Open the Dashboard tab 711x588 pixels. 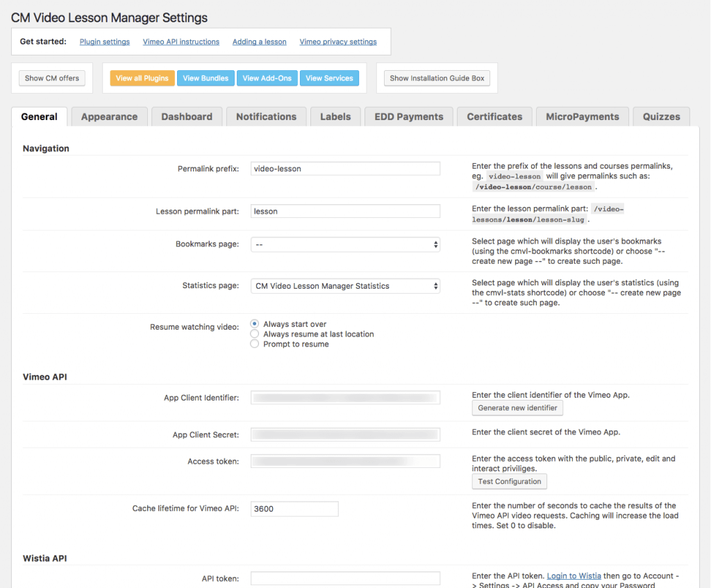point(187,117)
